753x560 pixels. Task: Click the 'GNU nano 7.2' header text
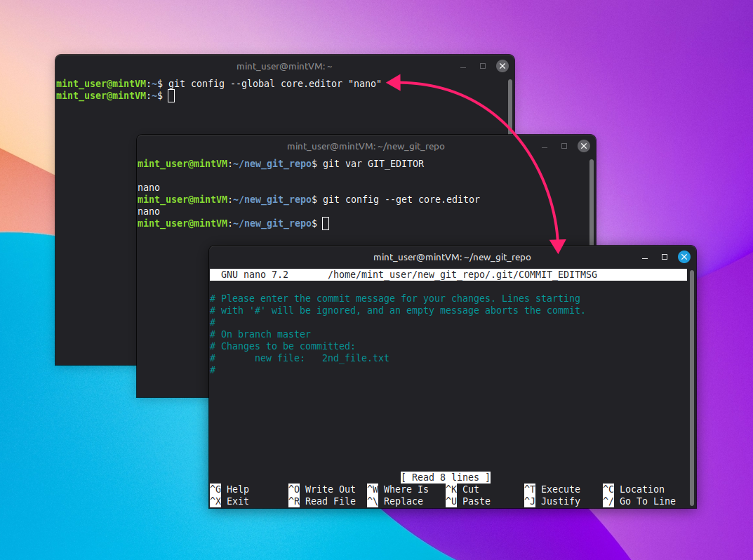point(255,274)
